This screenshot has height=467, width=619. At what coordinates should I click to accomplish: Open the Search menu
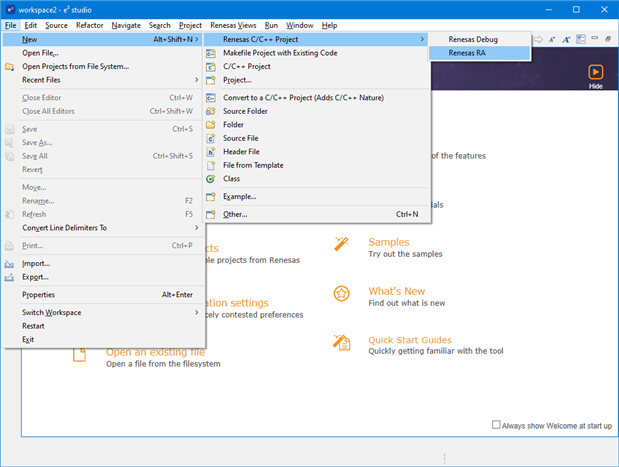click(159, 25)
